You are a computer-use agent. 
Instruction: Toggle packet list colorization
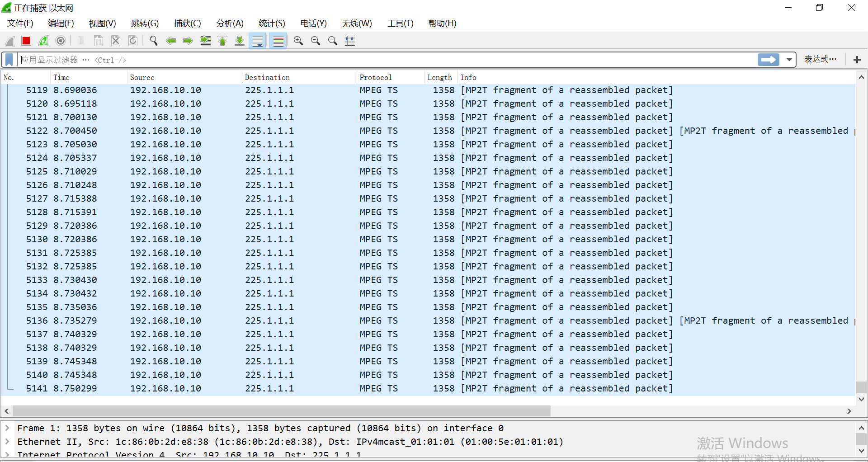point(278,41)
